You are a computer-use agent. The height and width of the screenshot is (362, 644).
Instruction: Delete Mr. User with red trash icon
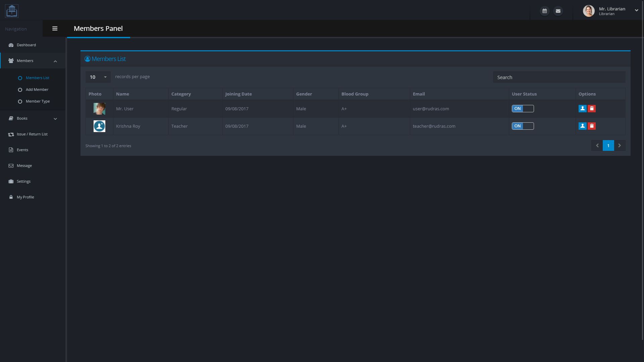click(592, 109)
